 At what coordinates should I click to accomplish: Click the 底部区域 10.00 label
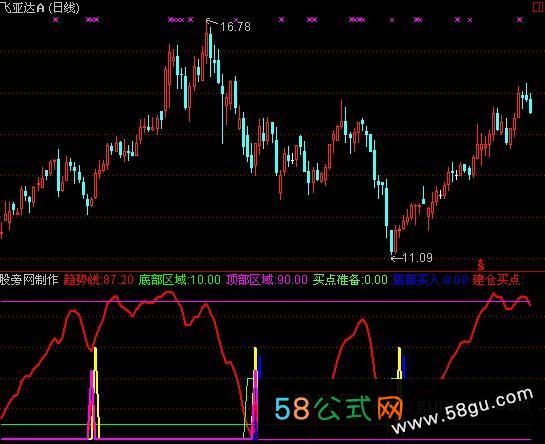click(179, 280)
